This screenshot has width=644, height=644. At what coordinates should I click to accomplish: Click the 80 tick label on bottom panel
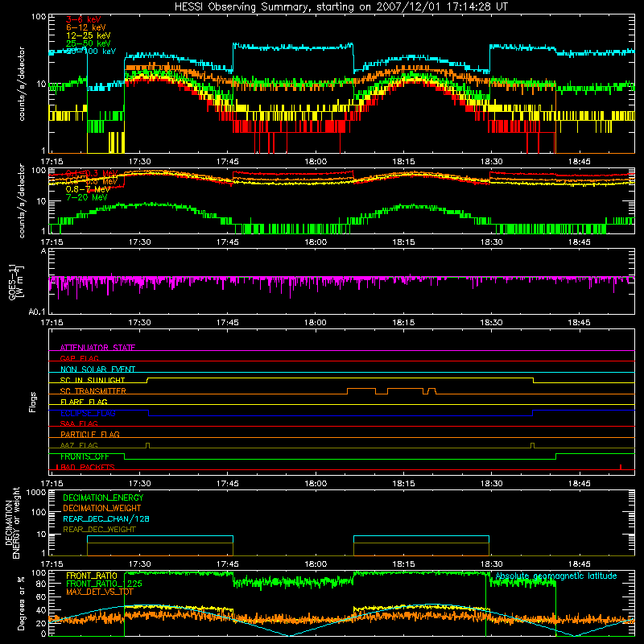(x=41, y=584)
